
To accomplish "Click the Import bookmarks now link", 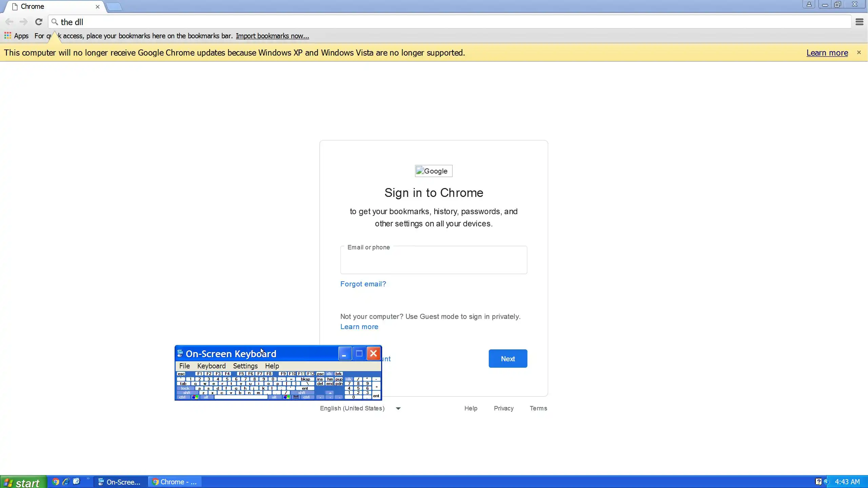I will [272, 36].
